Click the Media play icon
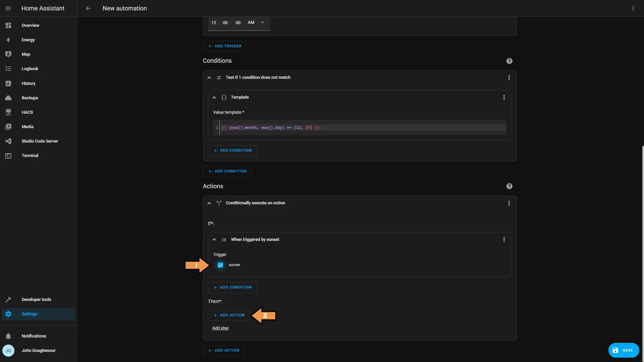The height and width of the screenshot is (362, 644). 8,127
